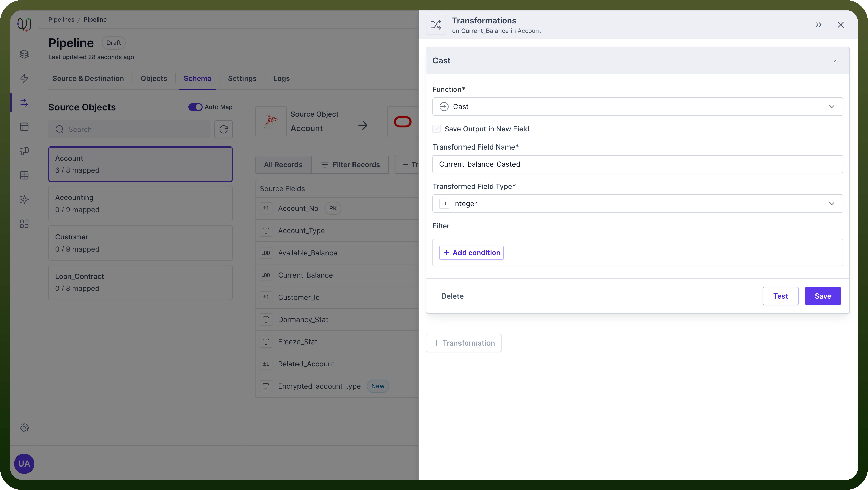Go to the Settings tab
Viewport: 868px width, 490px height.
tap(242, 78)
